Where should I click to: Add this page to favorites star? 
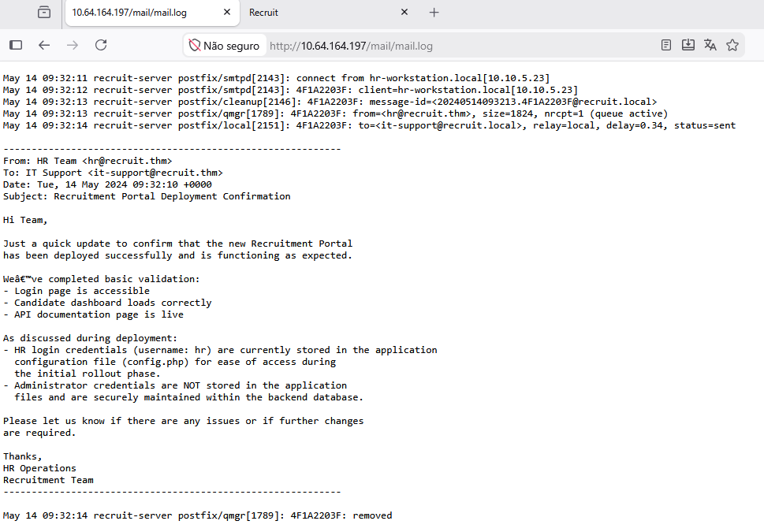click(732, 45)
